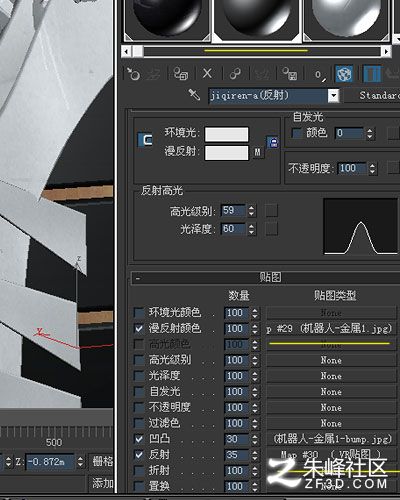Pick material with the eyedropper icon
The width and height of the screenshot is (400, 500).
click(x=194, y=95)
